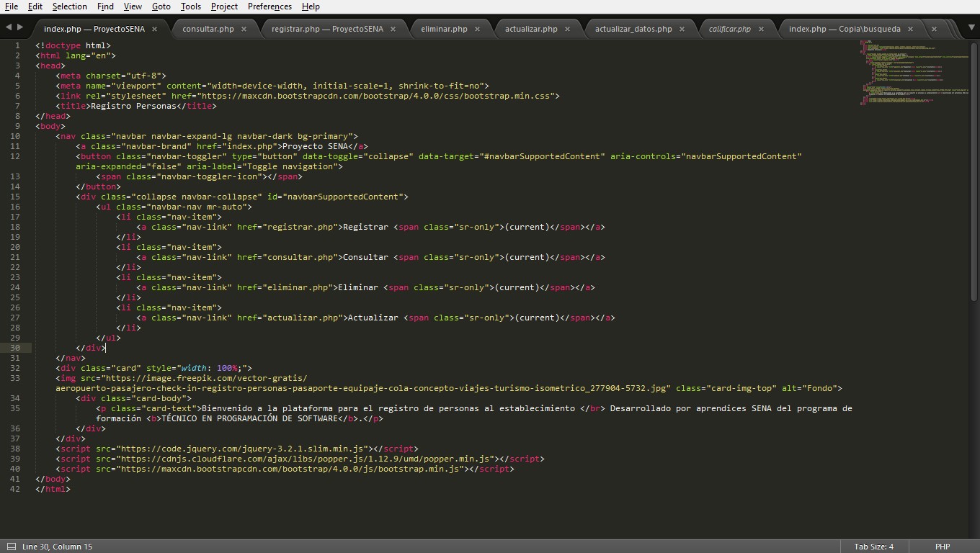Switch to the actualizar_datos.php tab

633,29
